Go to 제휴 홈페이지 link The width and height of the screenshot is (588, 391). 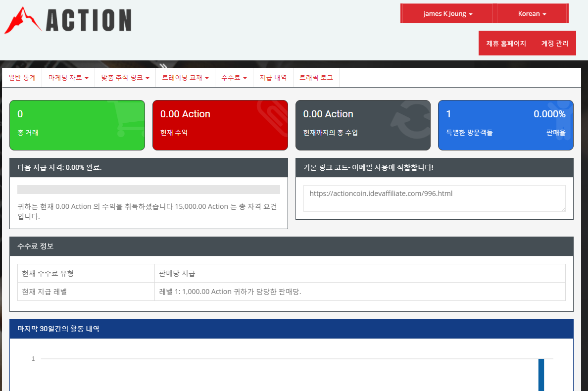click(x=506, y=44)
